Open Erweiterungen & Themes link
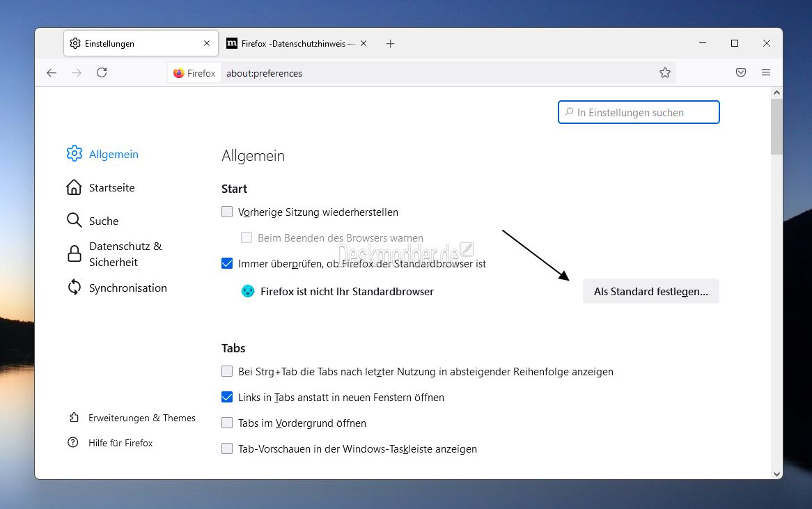Image resolution: width=812 pixels, height=509 pixels. [141, 418]
